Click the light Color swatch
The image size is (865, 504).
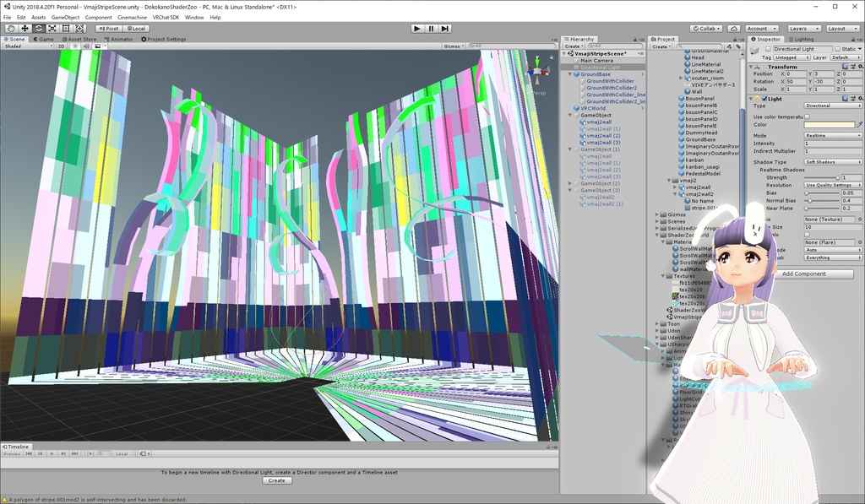tap(828, 125)
